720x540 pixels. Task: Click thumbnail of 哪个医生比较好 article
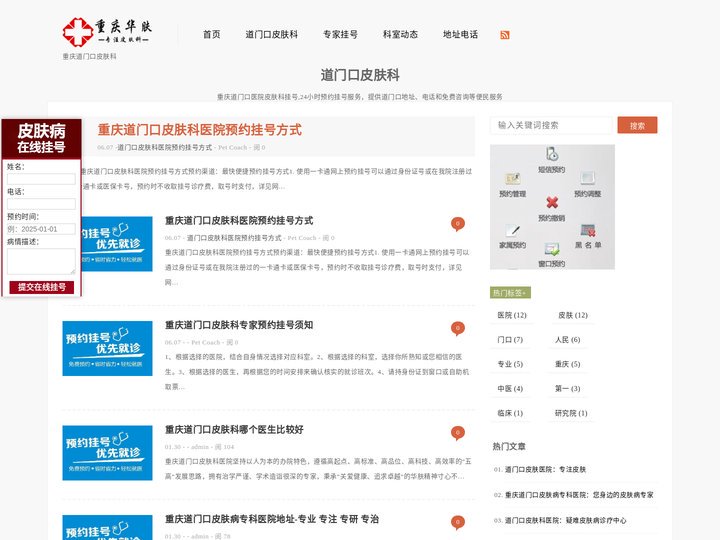pyautogui.click(x=107, y=453)
